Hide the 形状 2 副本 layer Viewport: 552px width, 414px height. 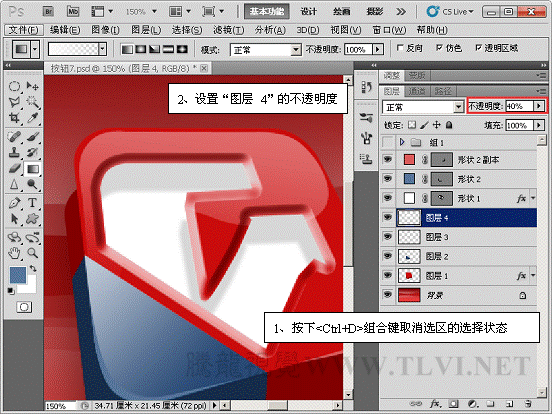click(388, 159)
